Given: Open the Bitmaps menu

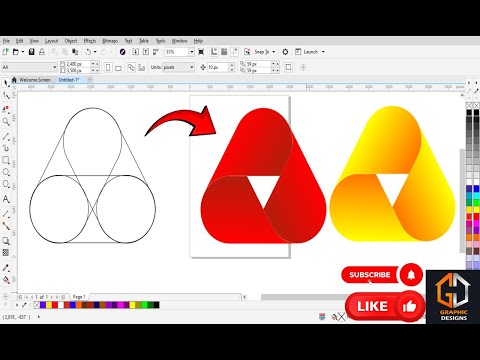Looking at the screenshot, I should pos(110,41).
